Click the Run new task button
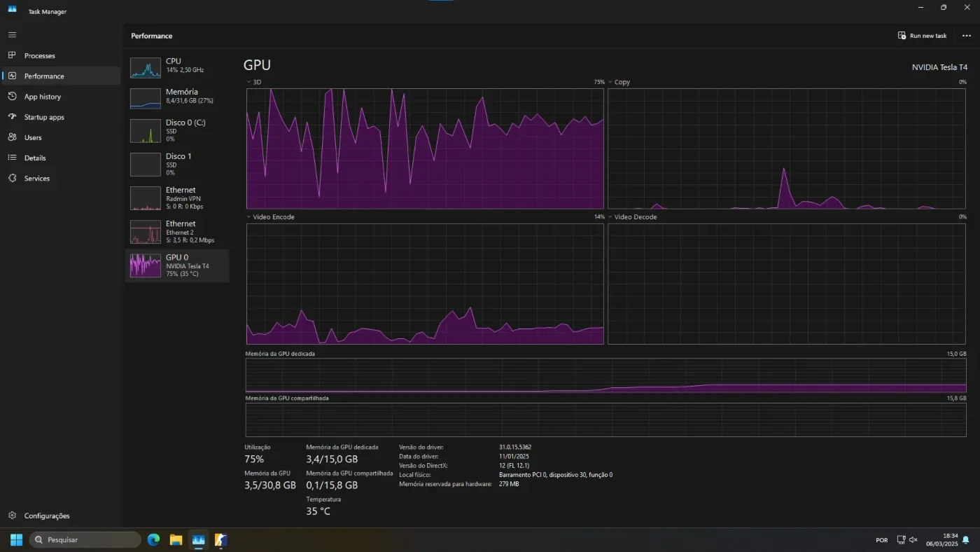The height and width of the screenshot is (552, 980). click(922, 36)
